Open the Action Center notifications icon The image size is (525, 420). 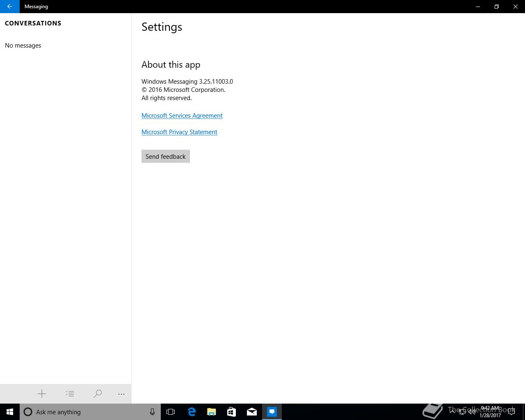(511, 412)
